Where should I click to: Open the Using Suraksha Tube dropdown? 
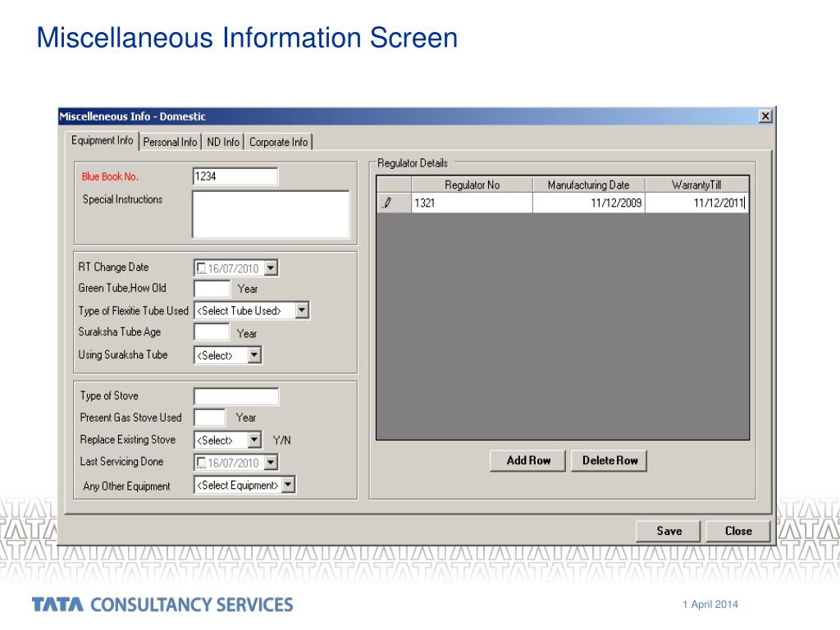pos(254,355)
